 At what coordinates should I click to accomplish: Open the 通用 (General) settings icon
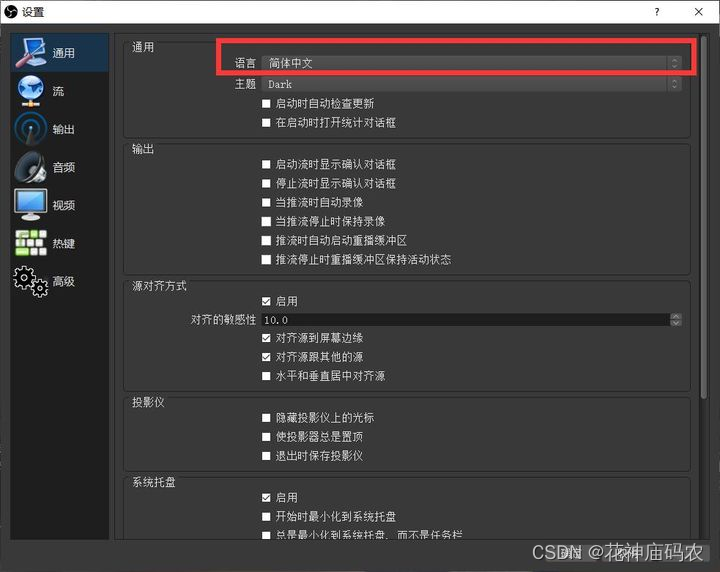pos(30,52)
